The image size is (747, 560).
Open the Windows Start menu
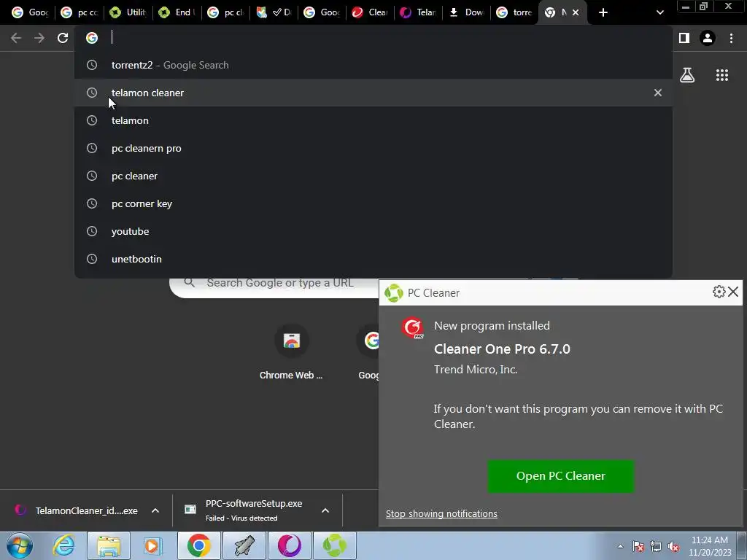coord(20,545)
